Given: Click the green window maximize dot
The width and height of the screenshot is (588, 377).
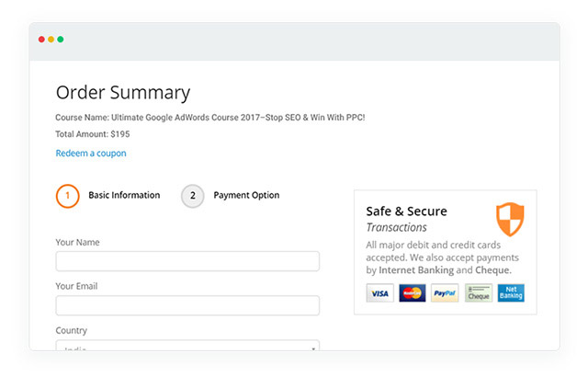Looking at the screenshot, I should [x=61, y=39].
